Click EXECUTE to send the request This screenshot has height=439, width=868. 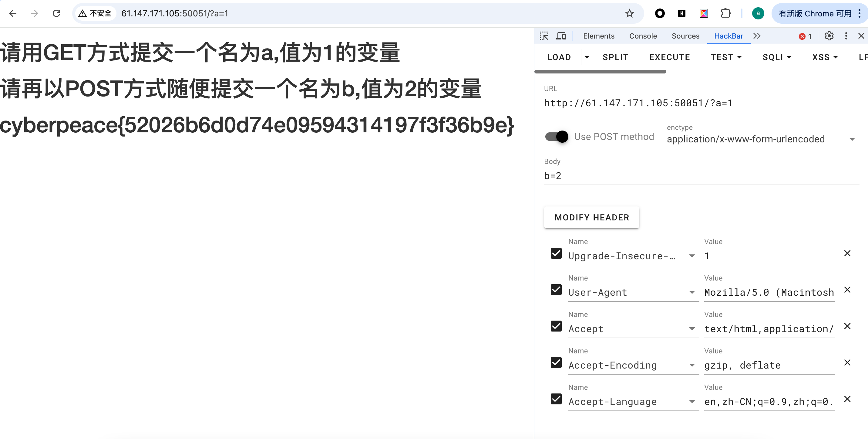click(x=670, y=57)
